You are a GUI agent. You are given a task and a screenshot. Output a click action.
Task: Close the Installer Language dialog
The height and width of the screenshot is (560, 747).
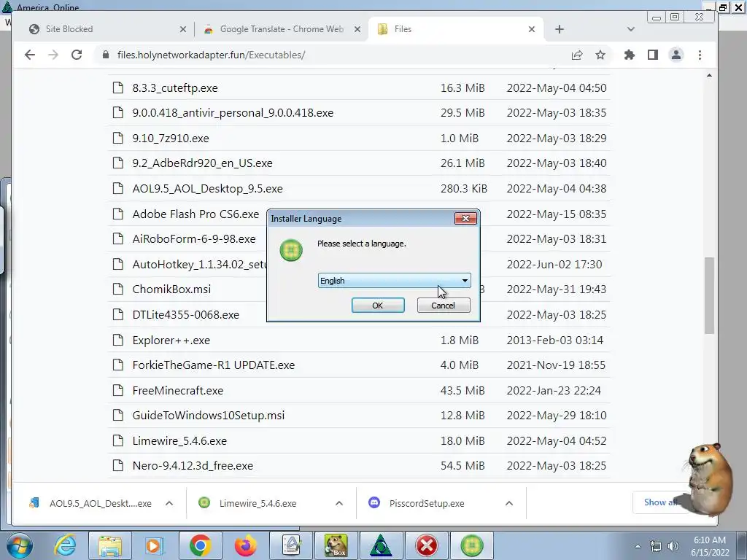click(x=465, y=218)
